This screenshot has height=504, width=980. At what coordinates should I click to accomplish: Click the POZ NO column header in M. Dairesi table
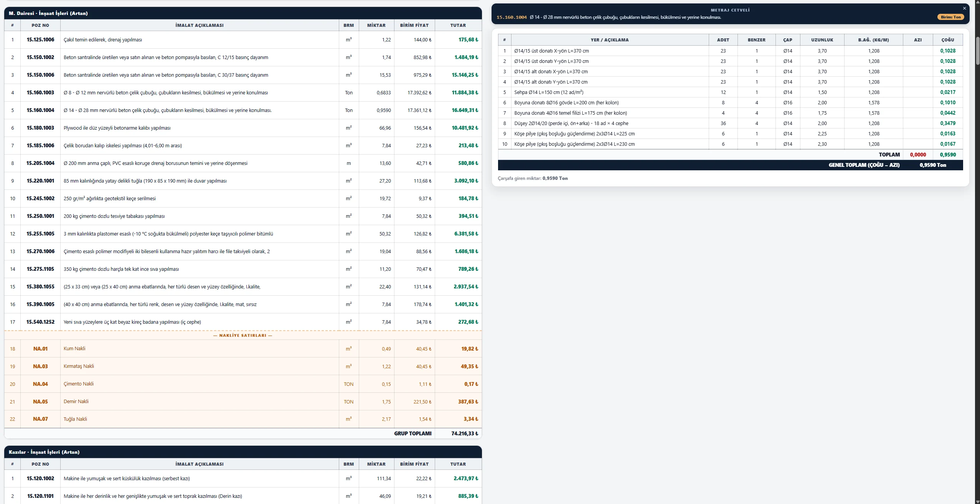tap(40, 25)
